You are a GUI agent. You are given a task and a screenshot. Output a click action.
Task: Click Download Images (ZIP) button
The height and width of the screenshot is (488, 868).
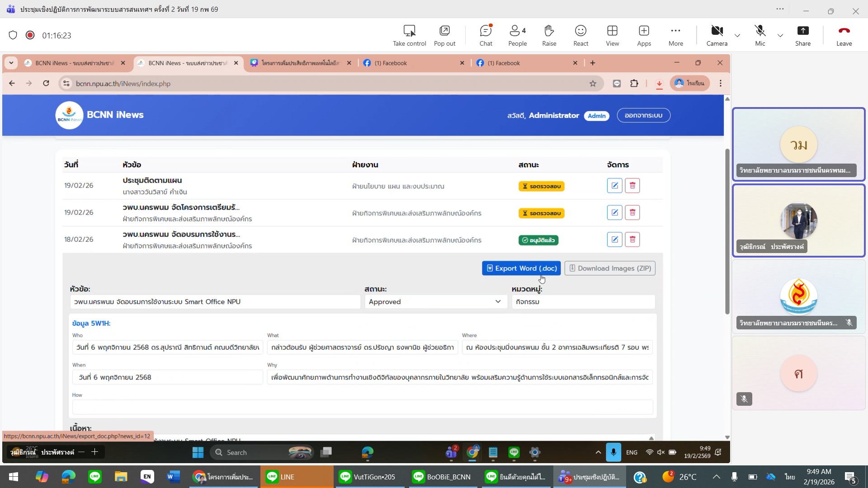tap(609, 268)
